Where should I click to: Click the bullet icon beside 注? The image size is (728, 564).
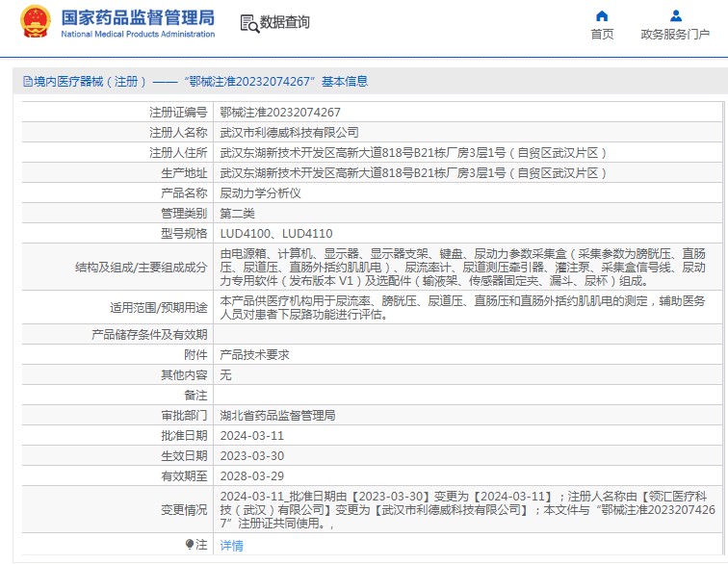pyautogui.click(x=190, y=545)
